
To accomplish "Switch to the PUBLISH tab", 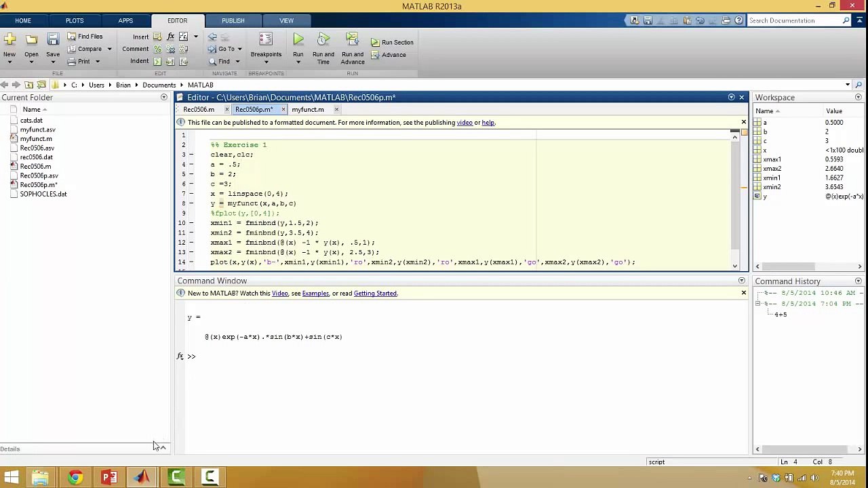I will [233, 20].
